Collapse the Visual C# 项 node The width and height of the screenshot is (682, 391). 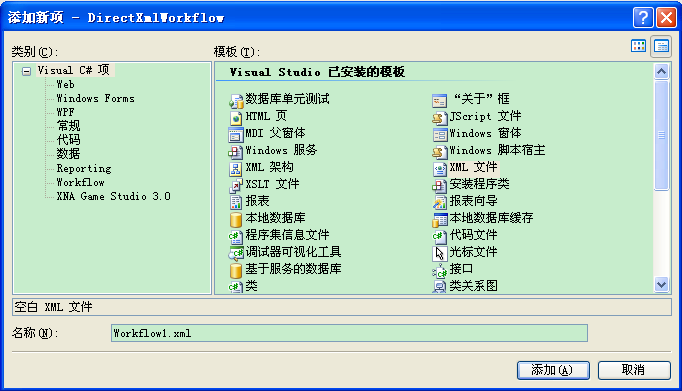(x=27, y=71)
